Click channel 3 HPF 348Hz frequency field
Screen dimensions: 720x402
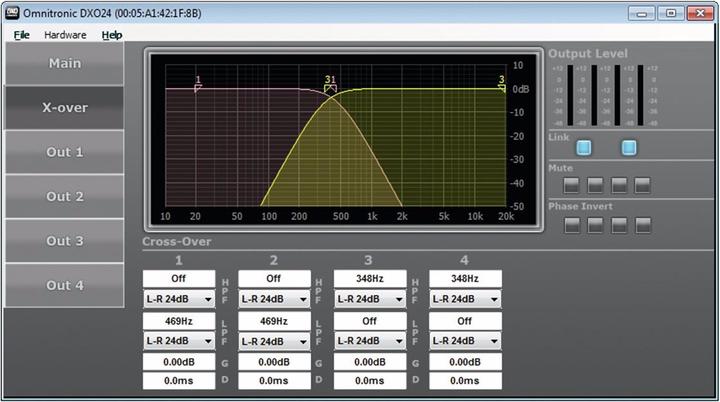[370, 278]
